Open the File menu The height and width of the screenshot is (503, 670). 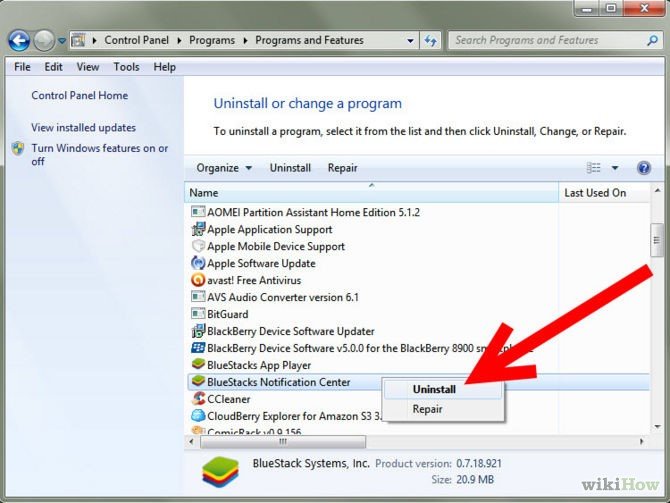pos(22,67)
